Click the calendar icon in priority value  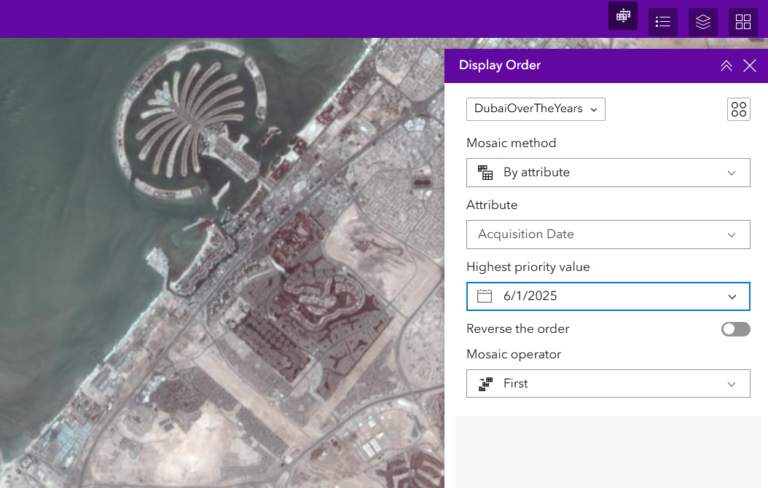pyautogui.click(x=484, y=296)
